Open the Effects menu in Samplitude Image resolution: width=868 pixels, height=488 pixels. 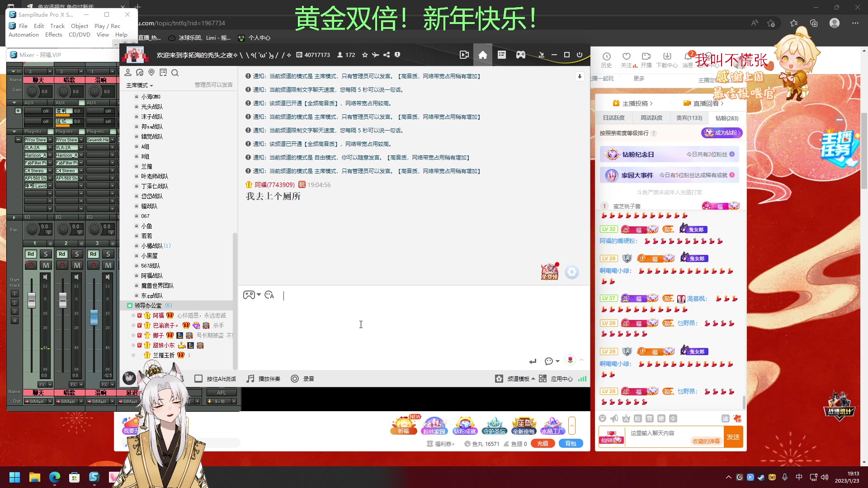tap(53, 34)
